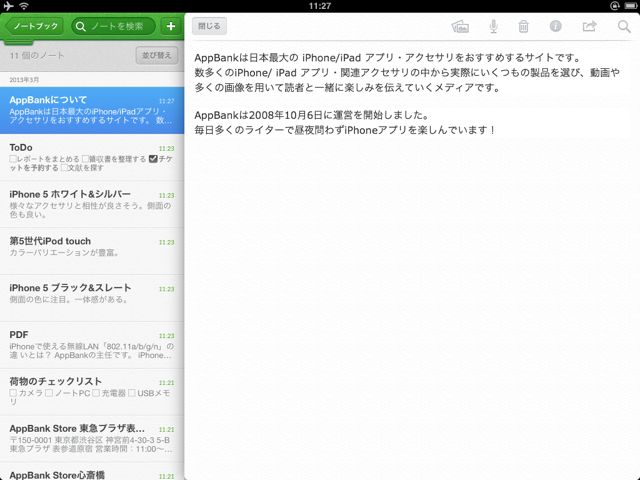Open iPhone 5 ブラック&スレート note
Image resolution: width=640 pixels, height=480 pixels.
[x=92, y=298]
